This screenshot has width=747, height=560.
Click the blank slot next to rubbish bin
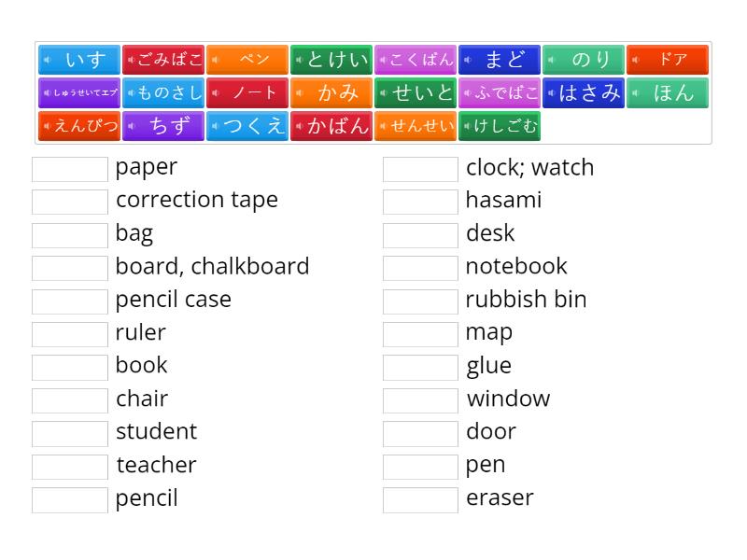click(x=420, y=301)
